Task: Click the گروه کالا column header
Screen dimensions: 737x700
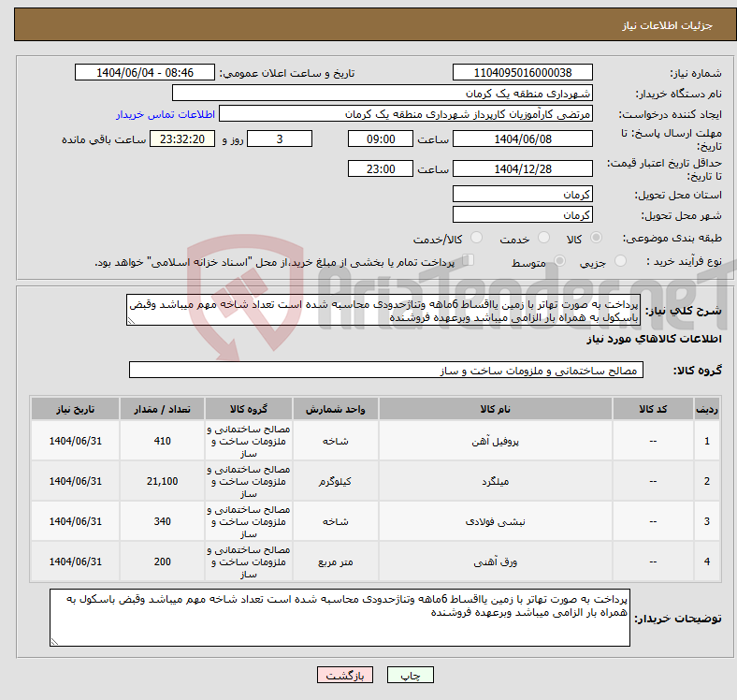Action: pos(249,409)
